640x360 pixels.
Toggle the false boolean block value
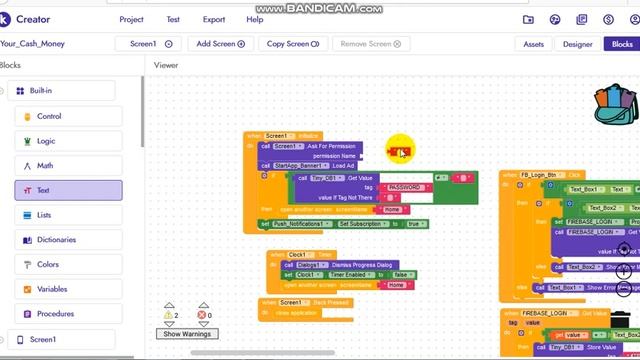(x=404, y=275)
